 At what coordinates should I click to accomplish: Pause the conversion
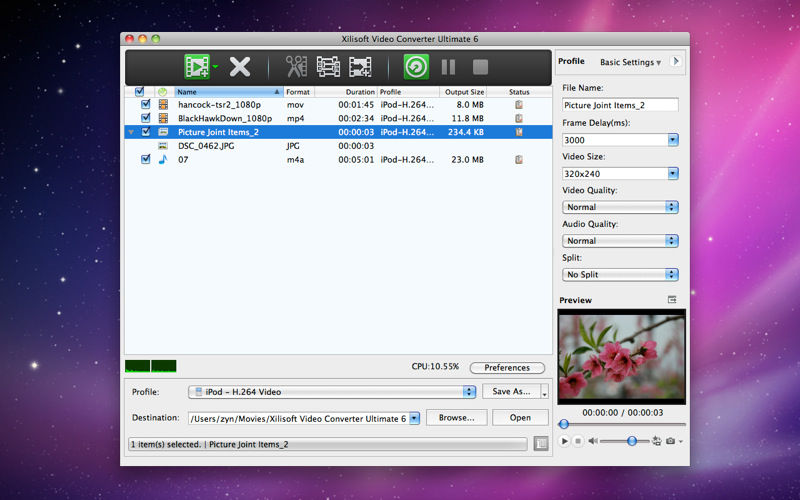[448, 67]
